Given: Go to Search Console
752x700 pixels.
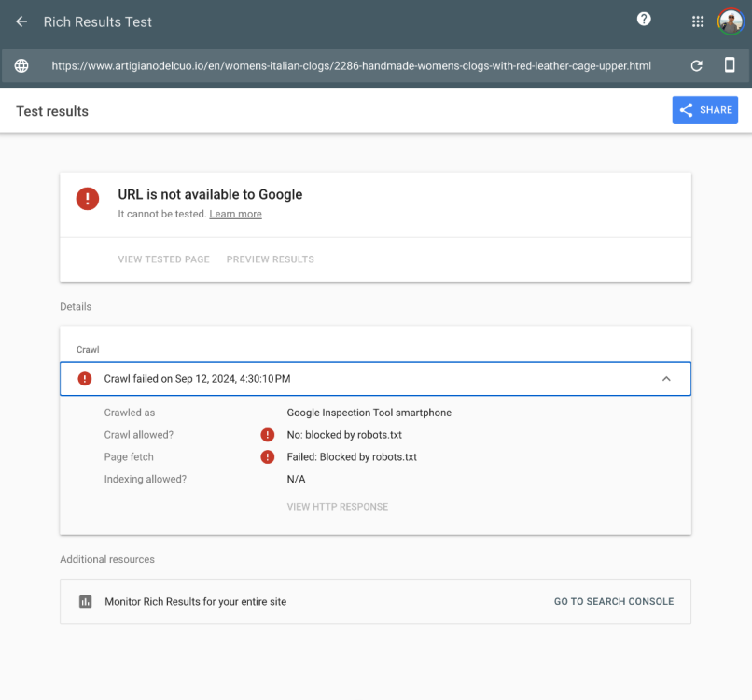Looking at the screenshot, I should point(613,602).
